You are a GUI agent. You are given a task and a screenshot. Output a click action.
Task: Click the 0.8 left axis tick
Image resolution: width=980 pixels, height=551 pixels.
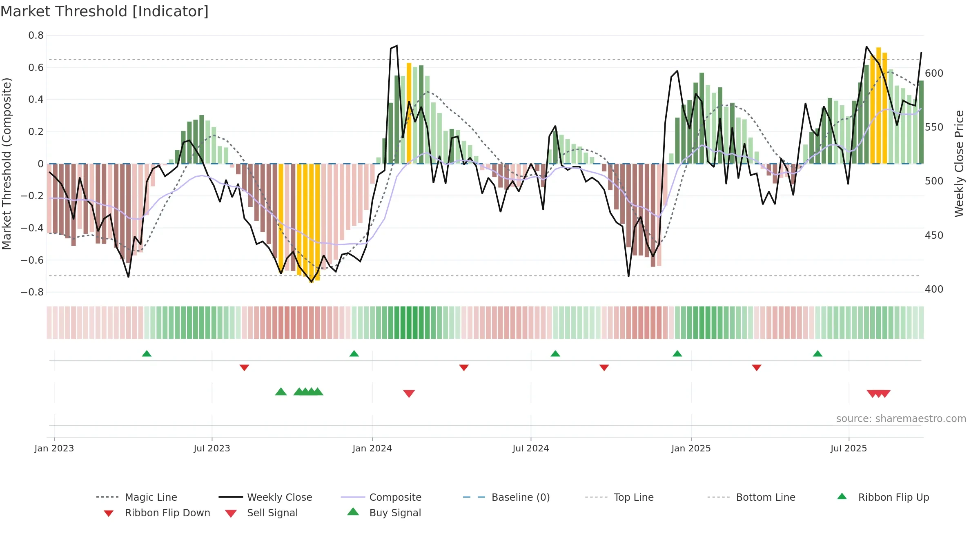(36, 36)
